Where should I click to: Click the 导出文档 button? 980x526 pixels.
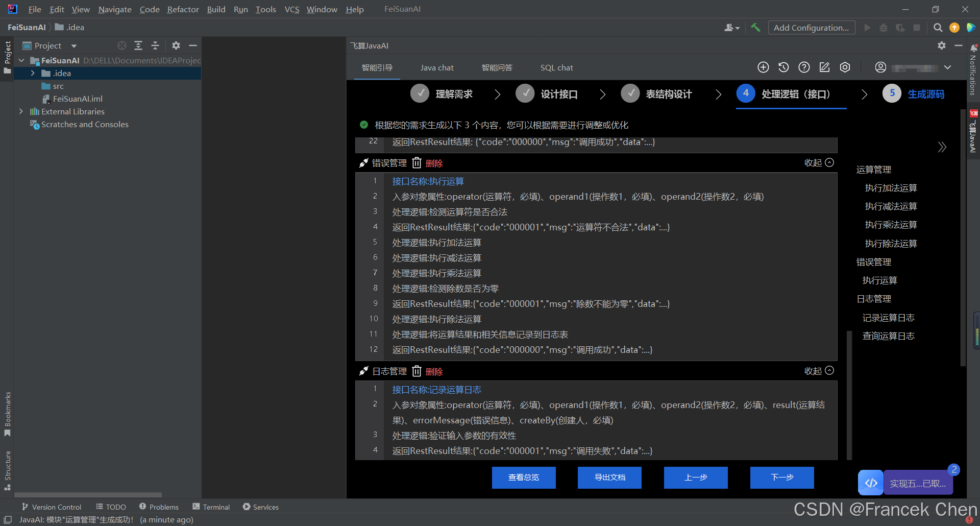tap(609, 477)
